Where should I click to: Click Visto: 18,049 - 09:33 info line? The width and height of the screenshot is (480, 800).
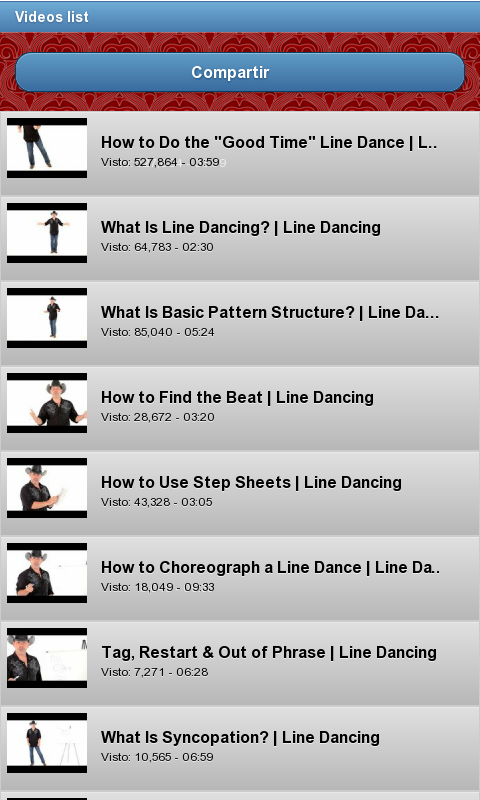pos(158,587)
